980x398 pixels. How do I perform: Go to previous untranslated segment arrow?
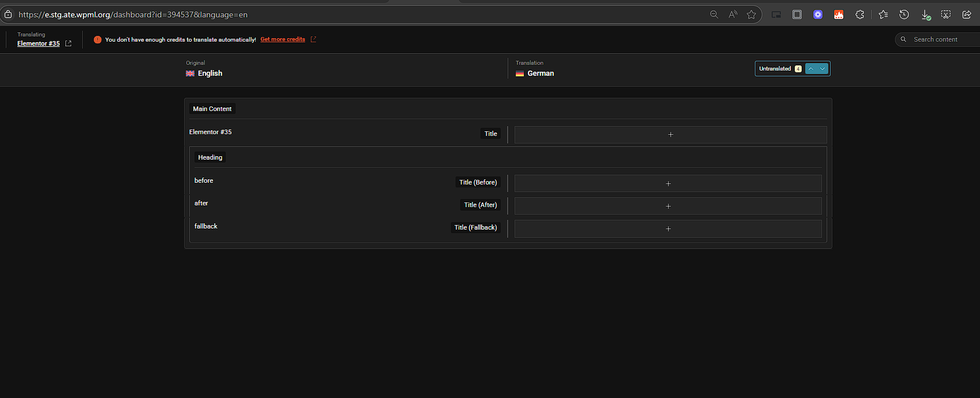[811, 69]
